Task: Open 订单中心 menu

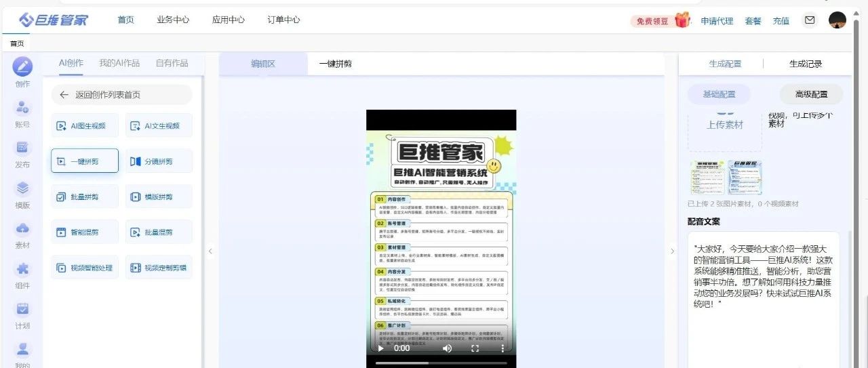Action: (284, 20)
